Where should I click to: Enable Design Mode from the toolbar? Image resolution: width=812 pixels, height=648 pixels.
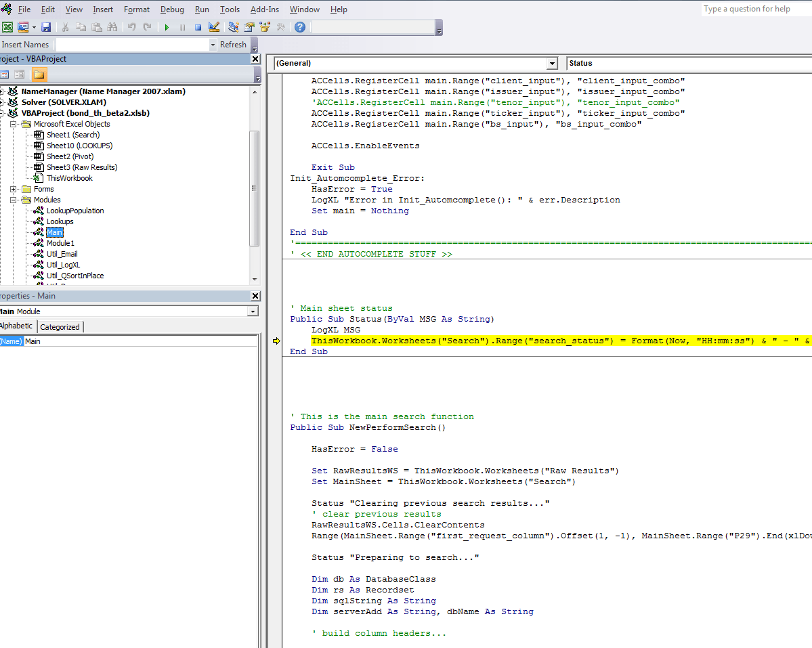click(214, 26)
